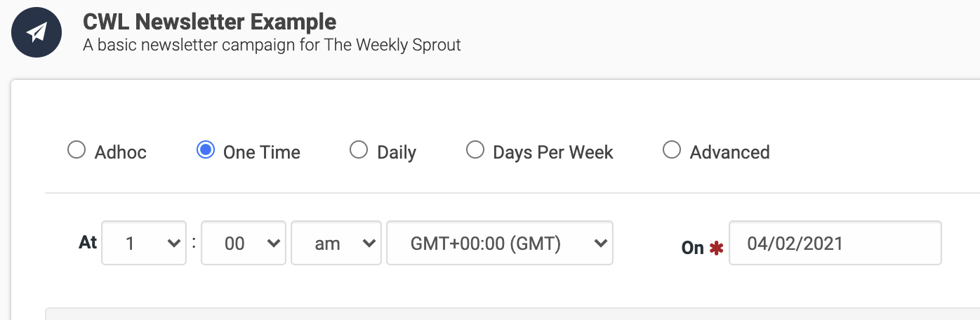Click the bold On label
980x320 pixels.
pos(692,247)
